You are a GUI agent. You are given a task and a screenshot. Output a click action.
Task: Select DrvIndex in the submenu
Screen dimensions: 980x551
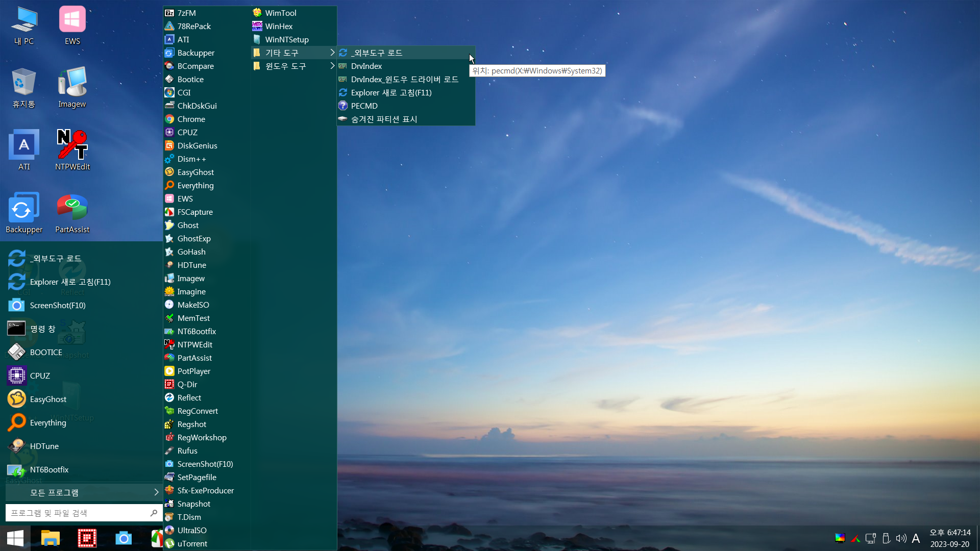(406, 66)
